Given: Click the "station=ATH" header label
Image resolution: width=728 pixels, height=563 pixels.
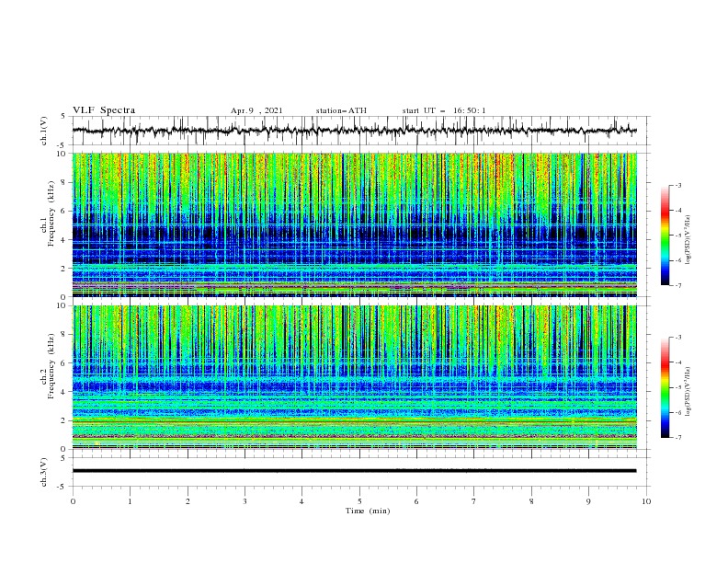Looking at the screenshot, I should [x=341, y=110].
